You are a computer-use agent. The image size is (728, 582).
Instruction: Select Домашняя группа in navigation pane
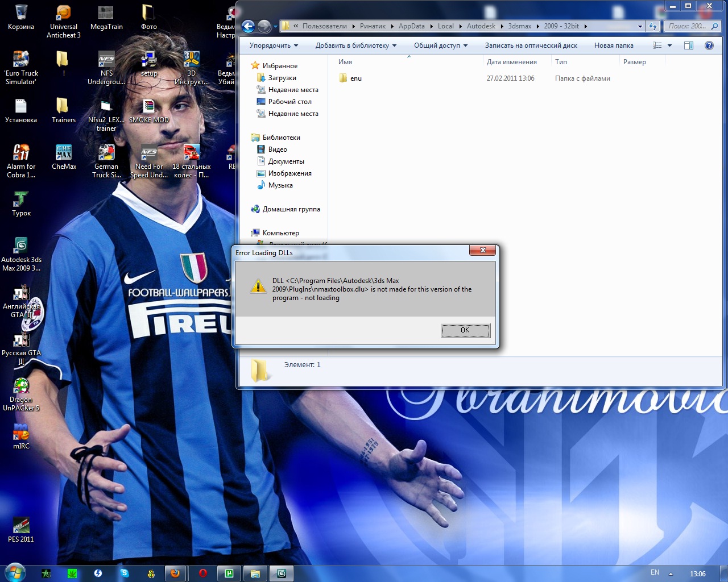[x=291, y=209]
